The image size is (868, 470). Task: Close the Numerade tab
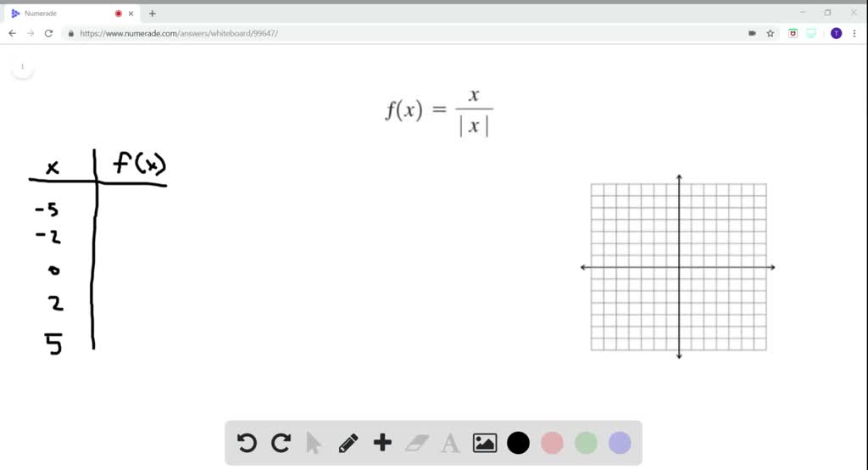tap(131, 14)
